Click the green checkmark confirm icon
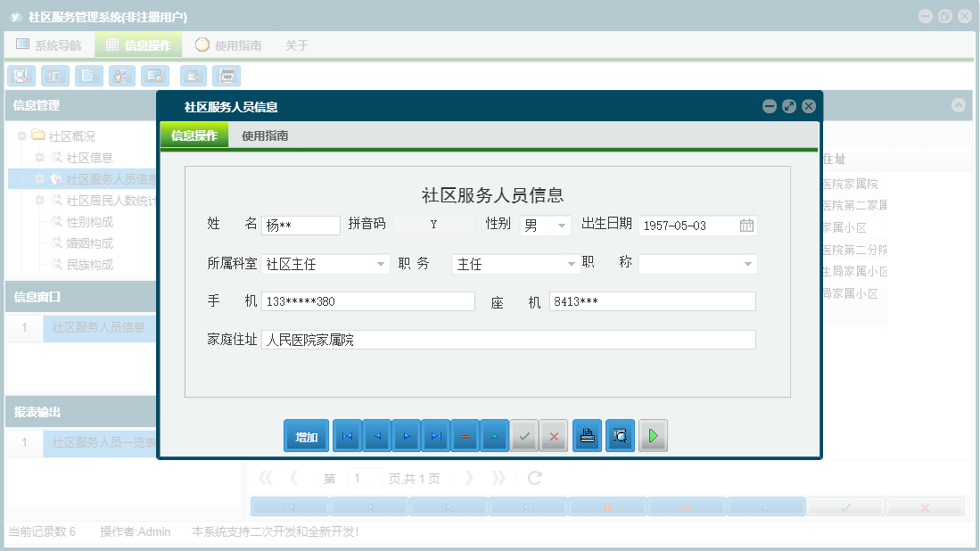The width and height of the screenshot is (980, 551). click(x=523, y=435)
